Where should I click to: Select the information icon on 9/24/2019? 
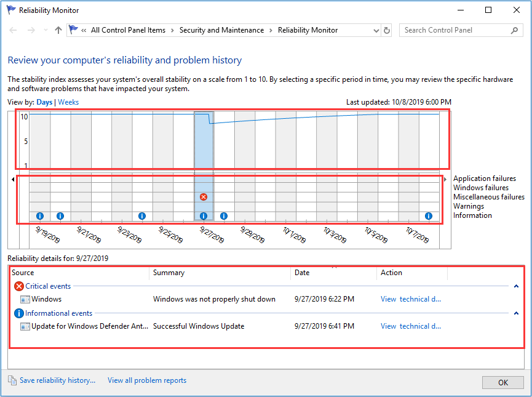pyautogui.click(x=142, y=216)
